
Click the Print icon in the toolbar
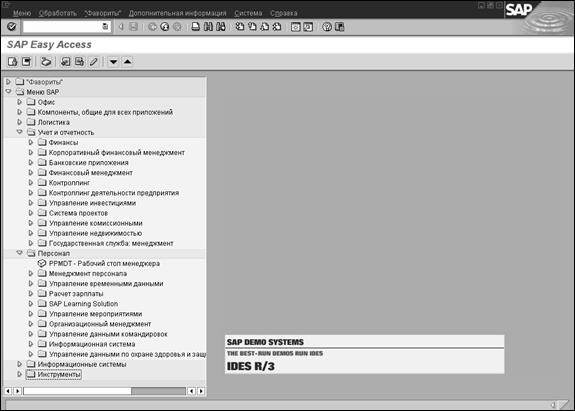click(196, 27)
